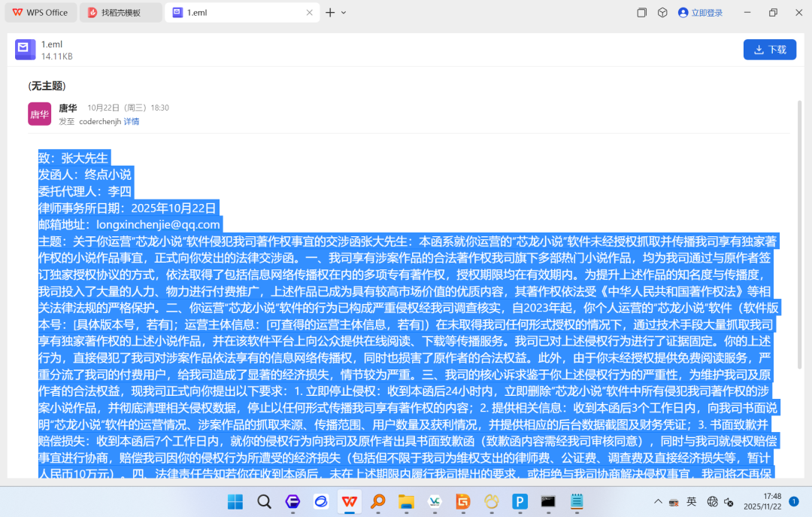Switch to the 找稻壳模板 tab
The image size is (812, 517).
click(x=120, y=13)
